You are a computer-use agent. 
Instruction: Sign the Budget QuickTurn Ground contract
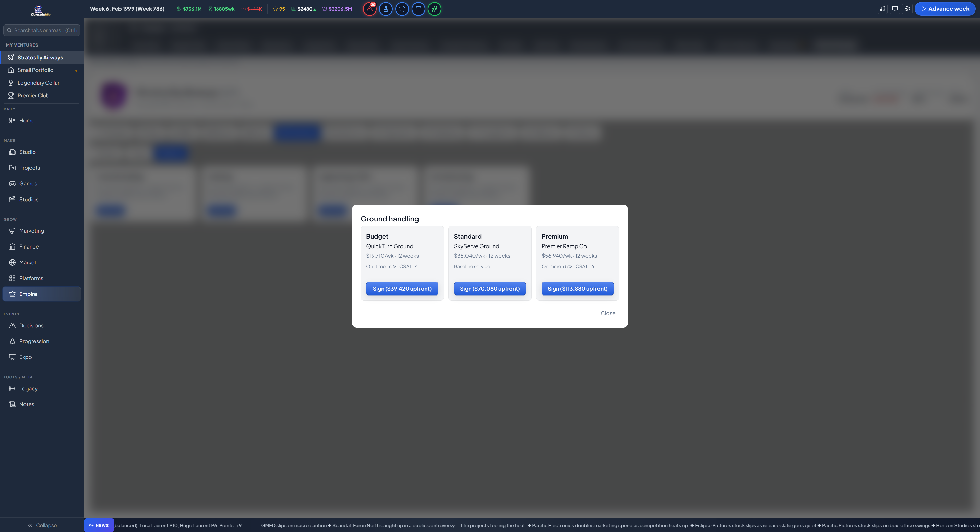click(402, 289)
